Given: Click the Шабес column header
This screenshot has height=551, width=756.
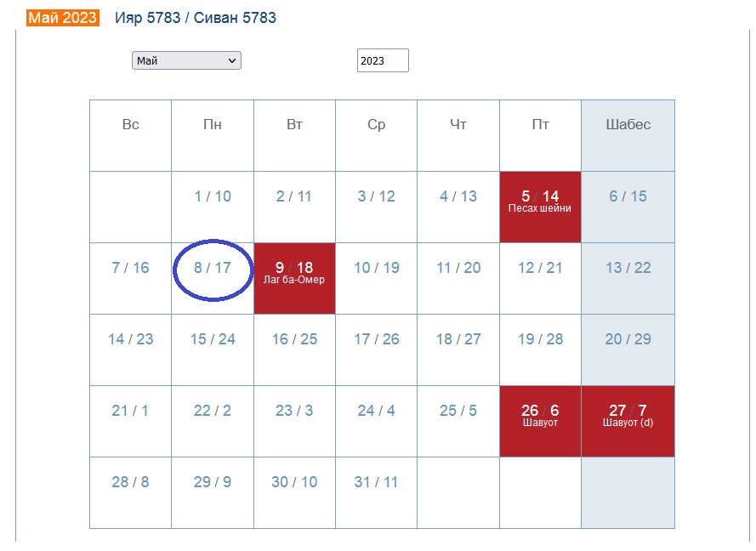Looking at the screenshot, I should pos(628,125).
